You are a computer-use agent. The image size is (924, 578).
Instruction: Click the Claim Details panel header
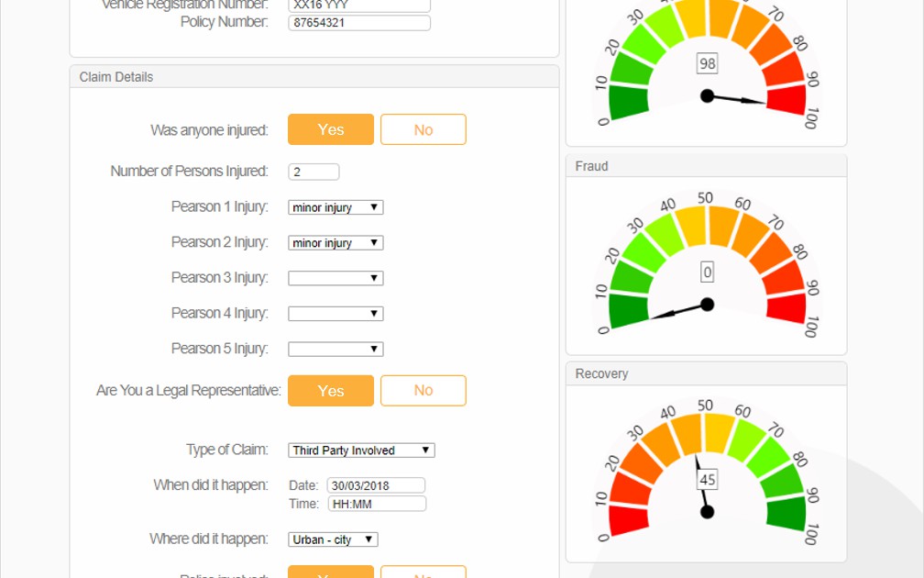pos(314,77)
